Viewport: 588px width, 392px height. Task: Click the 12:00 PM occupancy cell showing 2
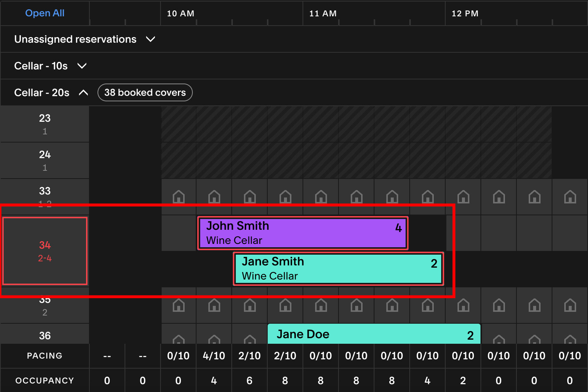point(463,380)
